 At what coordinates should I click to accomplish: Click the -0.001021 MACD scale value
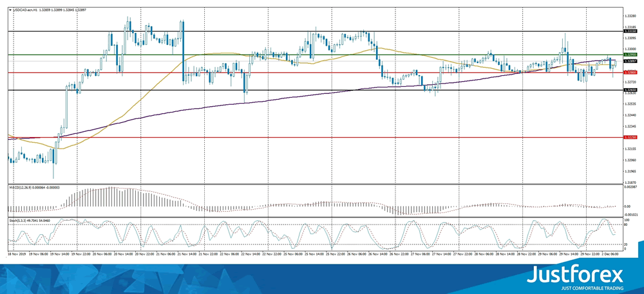[x=630, y=214]
